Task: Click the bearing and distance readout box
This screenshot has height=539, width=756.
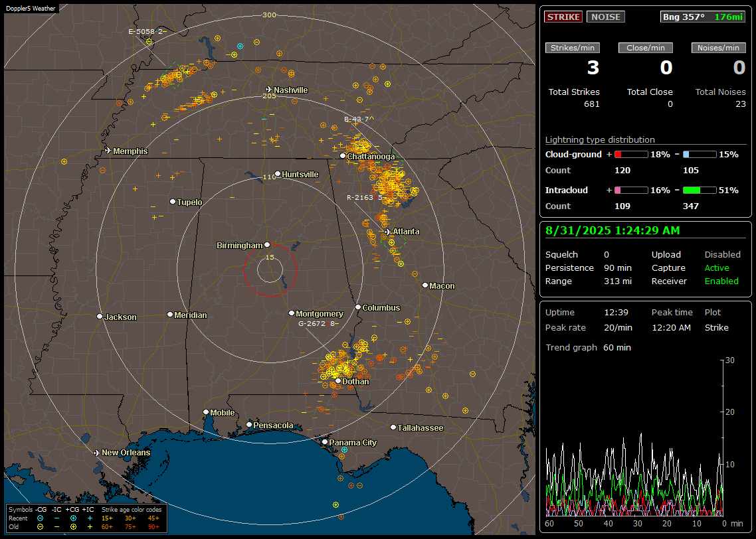Action: 703,17
